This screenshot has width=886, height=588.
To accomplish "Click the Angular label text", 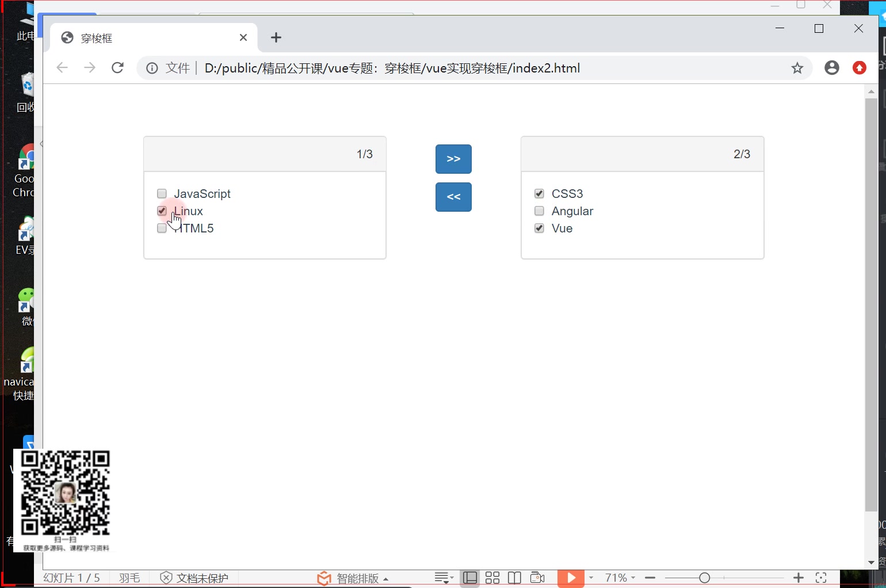I will click(x=572, y=211).
